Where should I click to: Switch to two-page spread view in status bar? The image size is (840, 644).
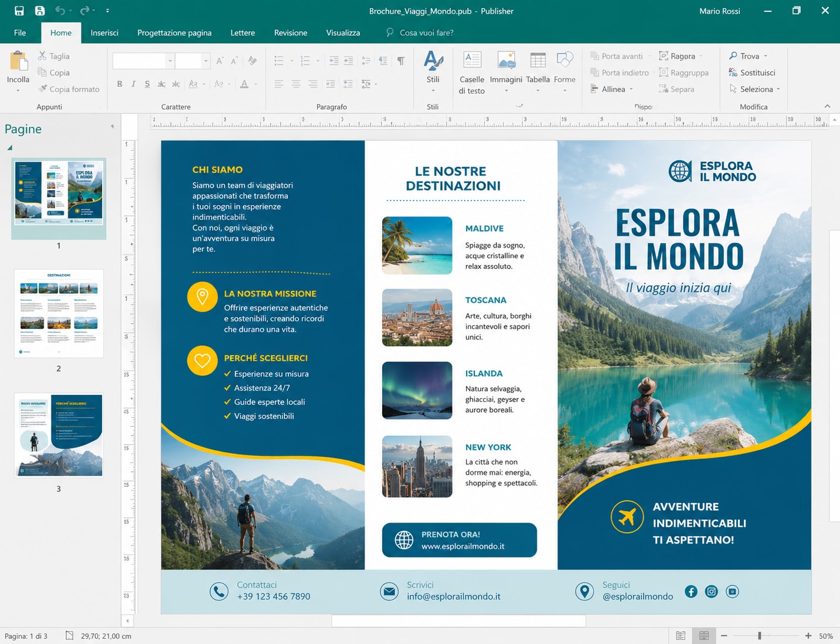tap(681, 636)
